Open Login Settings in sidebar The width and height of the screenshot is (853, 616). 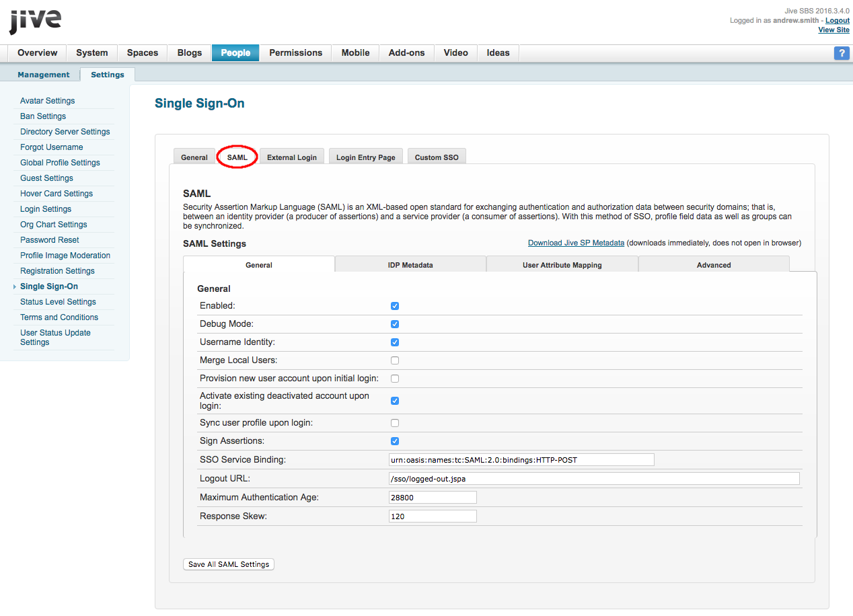[x=46, y=209]
